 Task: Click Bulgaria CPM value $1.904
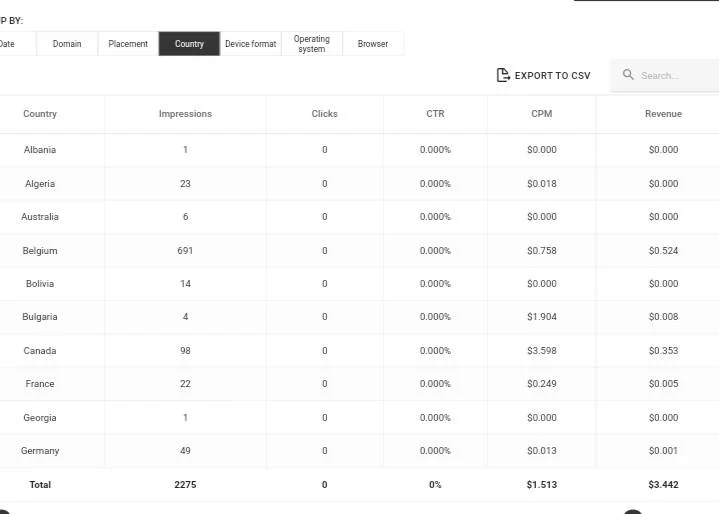click(x=542, y=316)
